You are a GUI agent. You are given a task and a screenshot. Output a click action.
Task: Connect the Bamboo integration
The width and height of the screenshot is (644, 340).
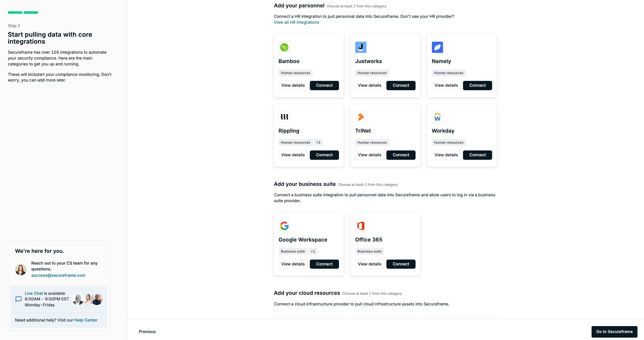pos(324,85)
